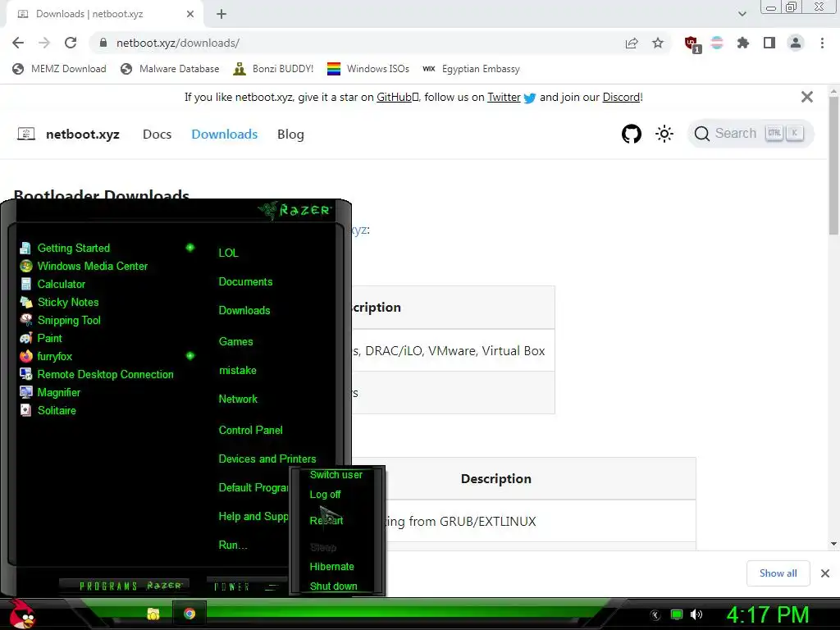840x630 pixels.
Task: Open Documents from the start menu
Action: pos(245,282)
